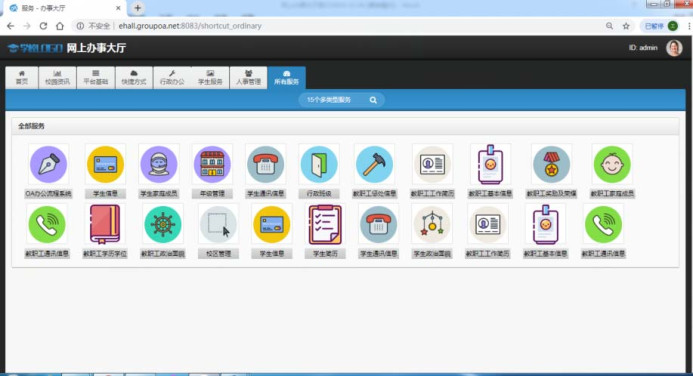Open the 学生家庭成员 astronaut icon
Image resolution: width=693 pixels, height=376 pixels.
pyautogui.click(x=159, y=164)
